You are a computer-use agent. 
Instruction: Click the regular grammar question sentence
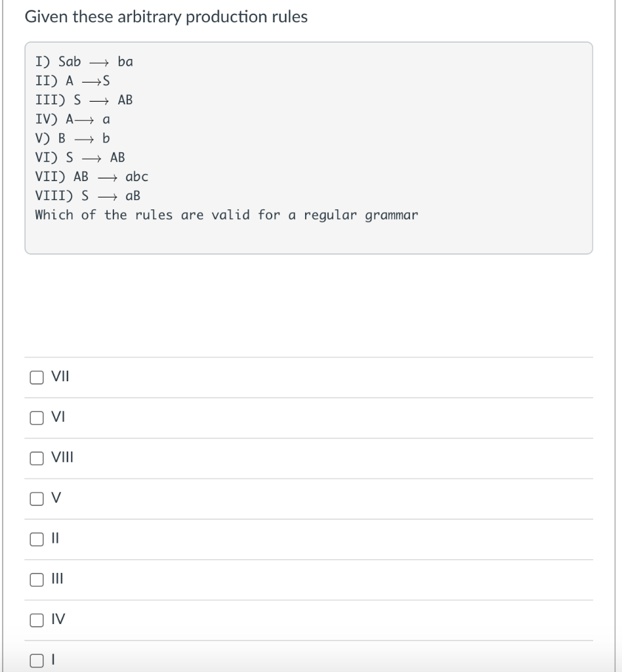pyautogui.click(x=226, y=214)
